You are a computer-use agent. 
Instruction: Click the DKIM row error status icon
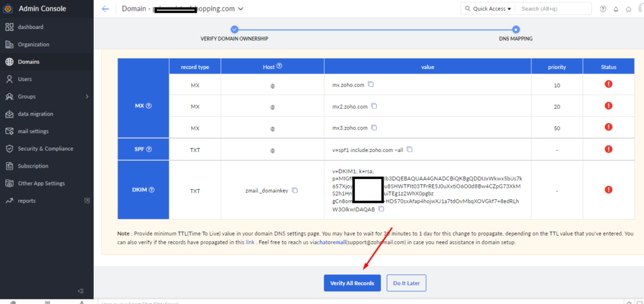[x=609, y=190]
